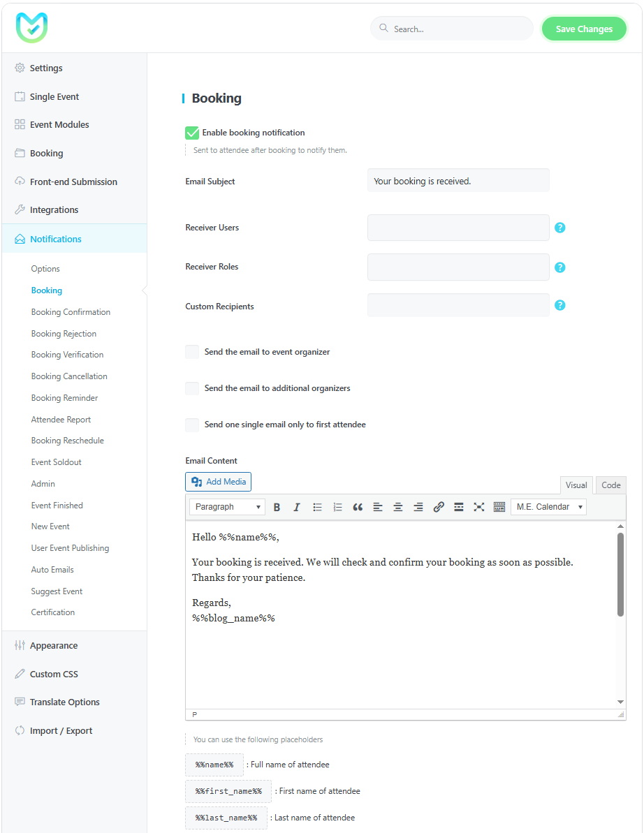Click the Bold formatting icon in editor

[277, 507]
